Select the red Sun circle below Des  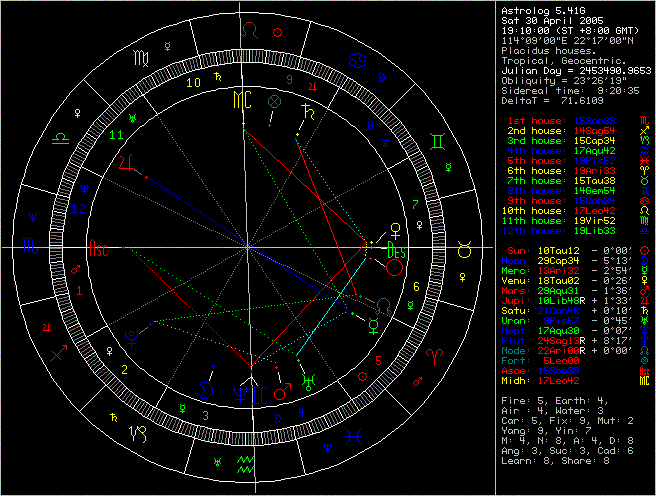[x=395, y=268]
